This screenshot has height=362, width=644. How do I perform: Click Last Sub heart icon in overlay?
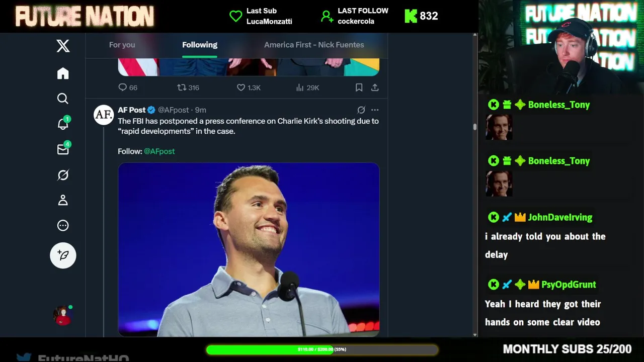[x=235, y=16]
